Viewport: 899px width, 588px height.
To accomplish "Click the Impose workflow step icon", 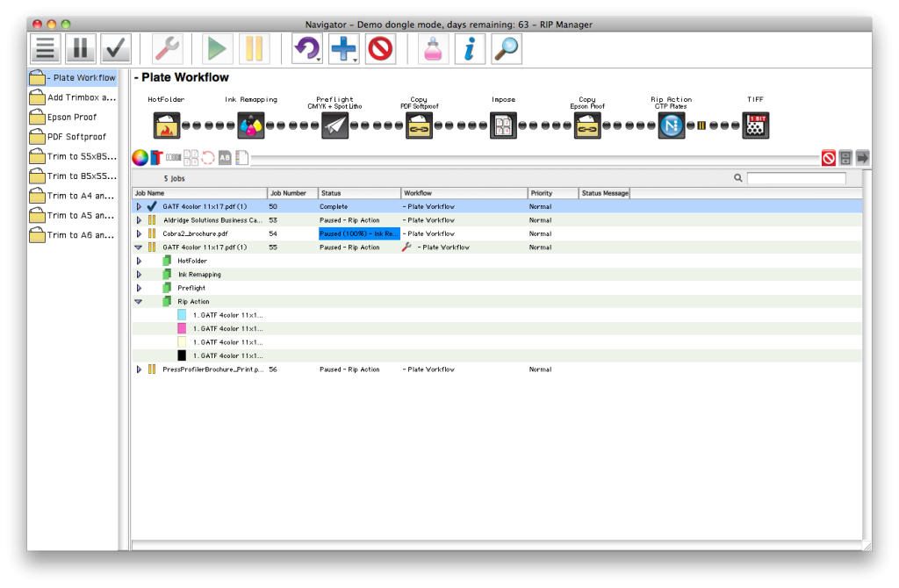I will [504, 125].
